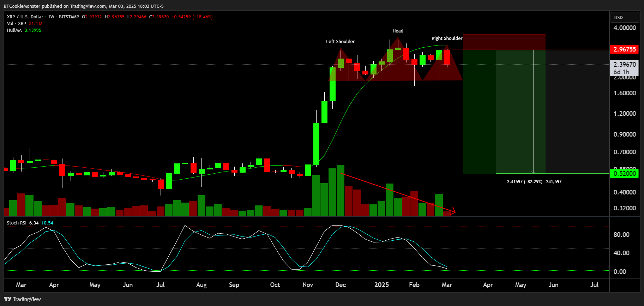
Task: Click the Feb label on time axis
Action: [414, 284]
